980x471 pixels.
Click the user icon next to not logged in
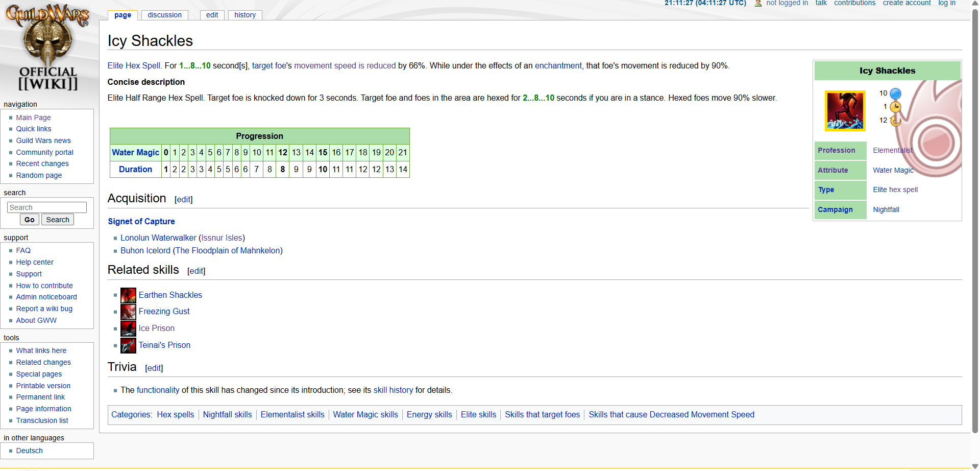click(758, 3)
